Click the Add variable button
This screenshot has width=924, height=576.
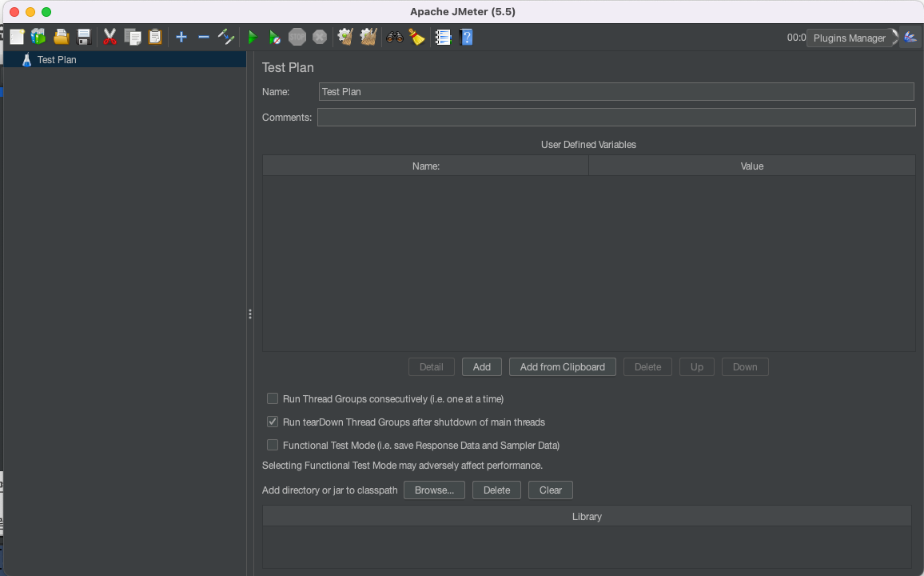coord(481,366)
